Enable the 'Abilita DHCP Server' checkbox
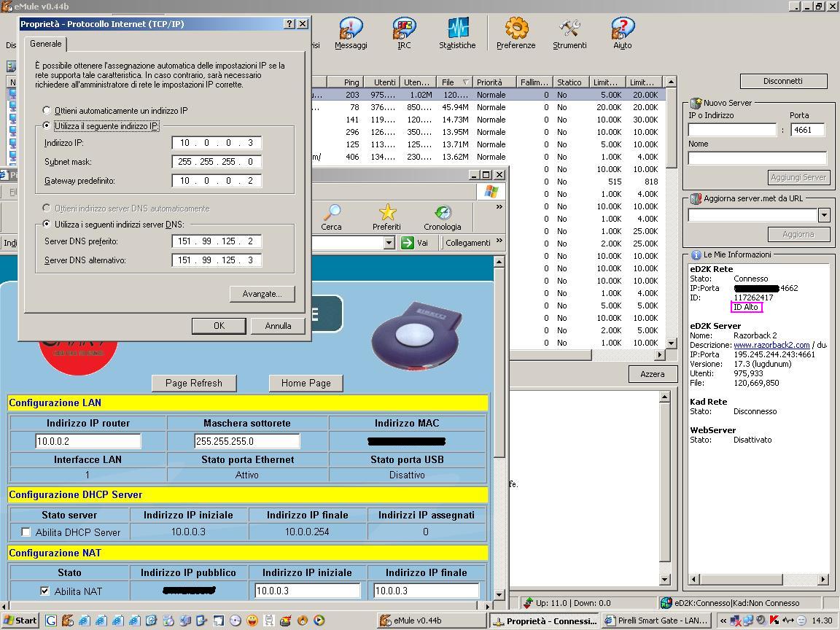The image size is (840, 630). click(x=26, y=532)
